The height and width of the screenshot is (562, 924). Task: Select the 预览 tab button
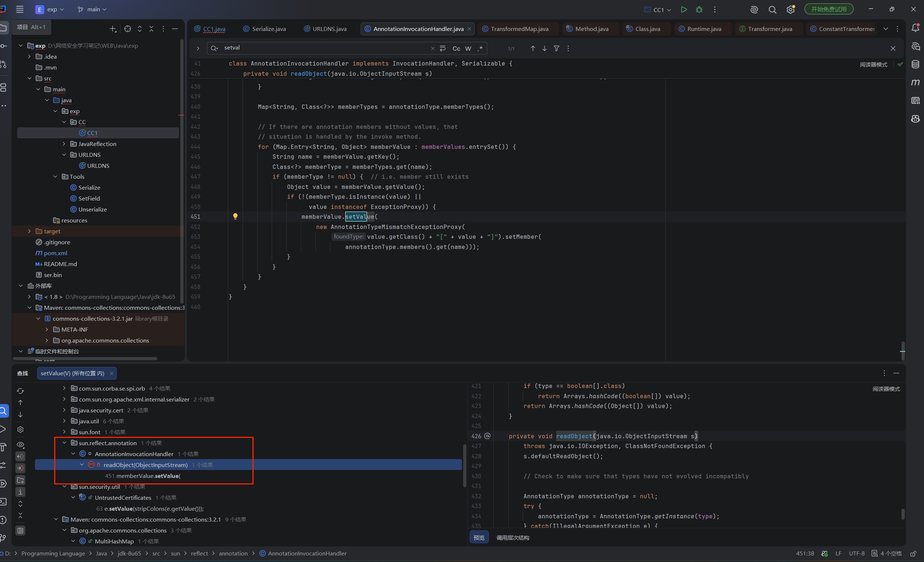(x=479, y=538)
